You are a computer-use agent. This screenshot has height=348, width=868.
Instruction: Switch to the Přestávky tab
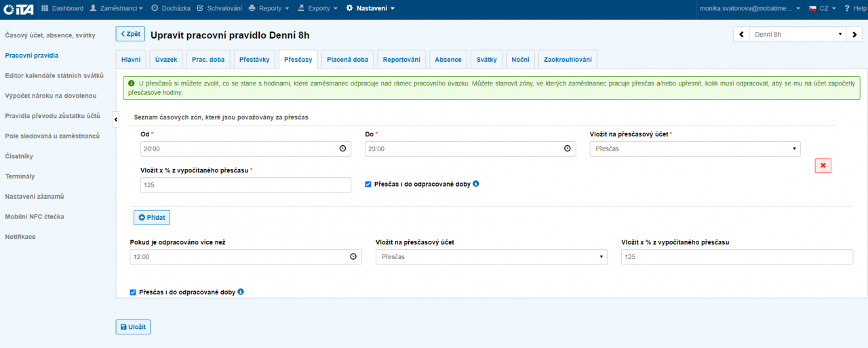pos(254,60)
